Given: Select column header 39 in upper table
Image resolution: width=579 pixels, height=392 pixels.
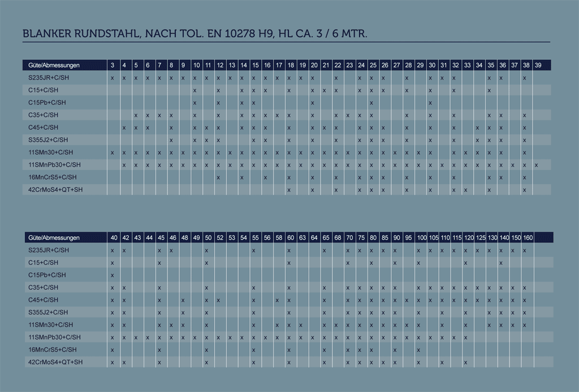Looking at the screenshot, I should point(537,66).
